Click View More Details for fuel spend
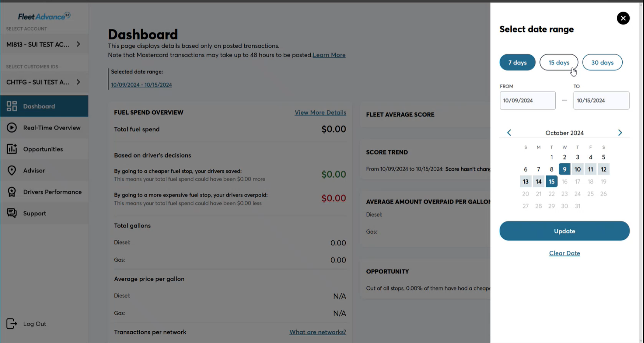The height and width of the screenshot is (343, 644). 320,112
